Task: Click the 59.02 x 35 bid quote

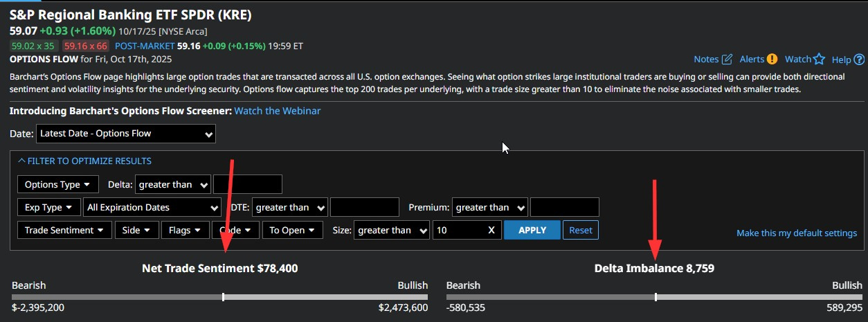Action: pyautogui.click(x=32, y=46)
